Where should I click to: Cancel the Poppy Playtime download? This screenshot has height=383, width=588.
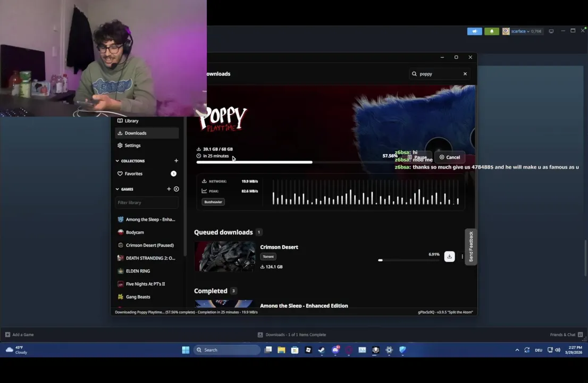point(450,157)
